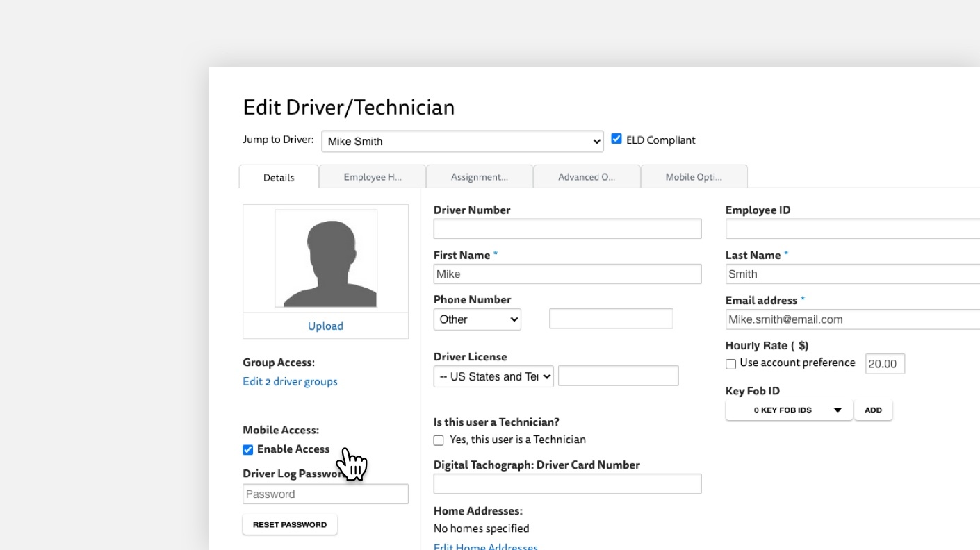Screen dimensions: 980x550
Task: Click the Upload link for profile photo
Action: pos(325,326)
